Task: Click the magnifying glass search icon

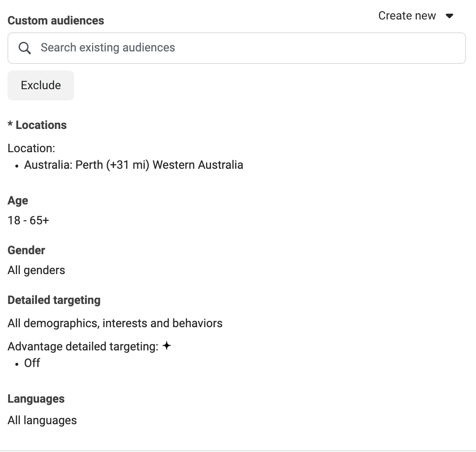Action: 25,48
